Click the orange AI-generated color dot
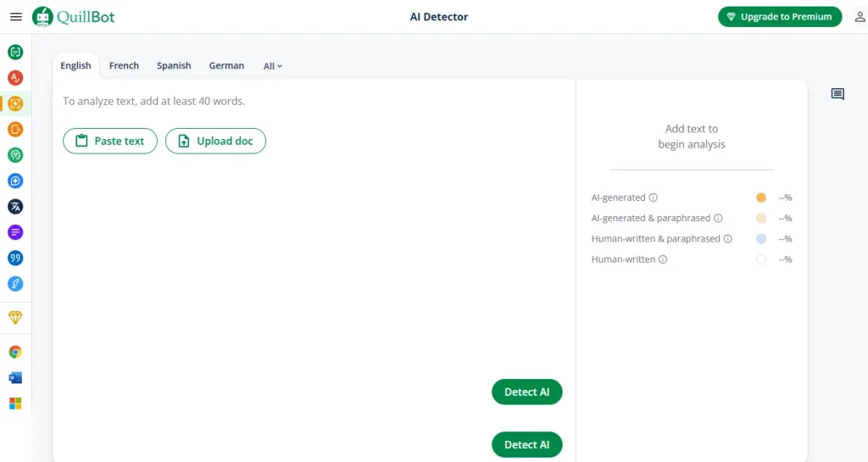868x462 pixels. (761, 198)
